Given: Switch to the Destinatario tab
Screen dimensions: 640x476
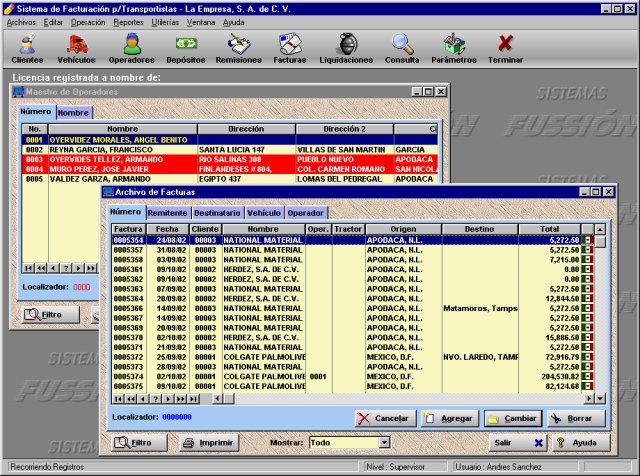Looking at the screenshot, I should [x=217, y=213].
